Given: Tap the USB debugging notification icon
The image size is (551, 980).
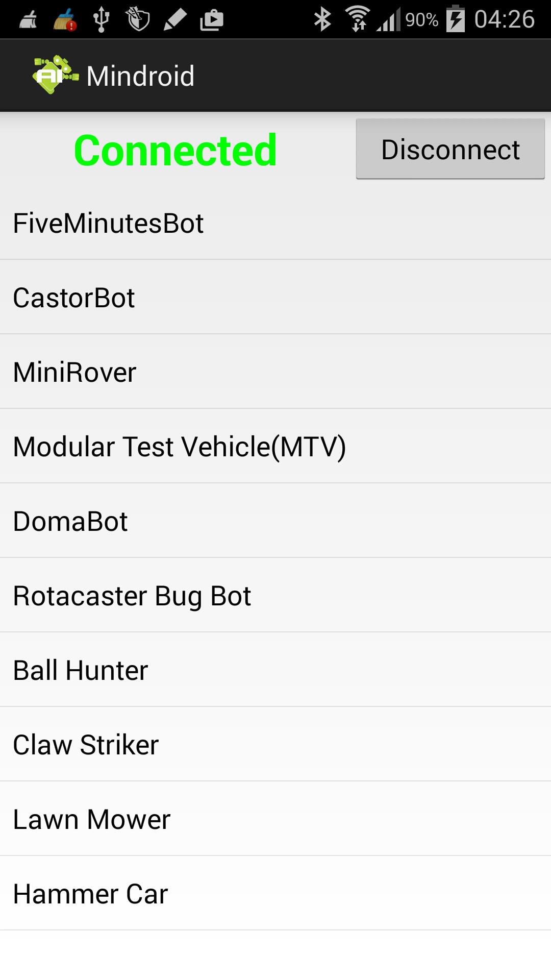Looking at the screenshot, I should (x=102, y=19).
